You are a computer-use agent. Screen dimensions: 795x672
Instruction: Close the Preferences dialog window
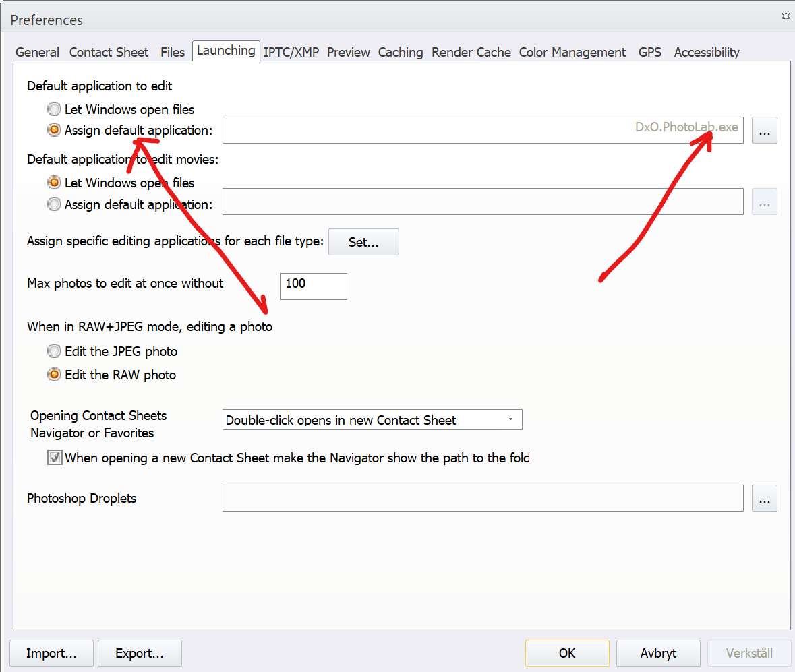point(786,15)
